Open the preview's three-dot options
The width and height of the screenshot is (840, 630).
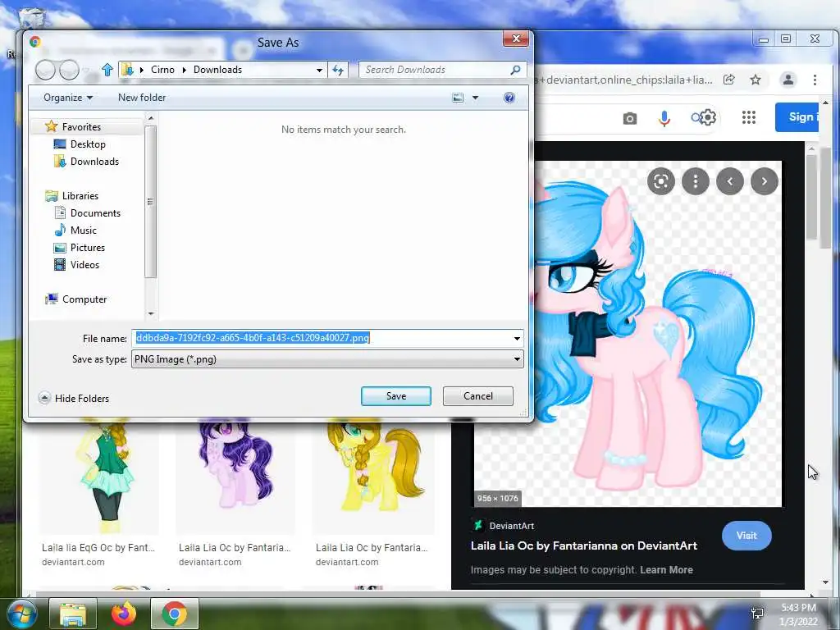pos(696,181)
